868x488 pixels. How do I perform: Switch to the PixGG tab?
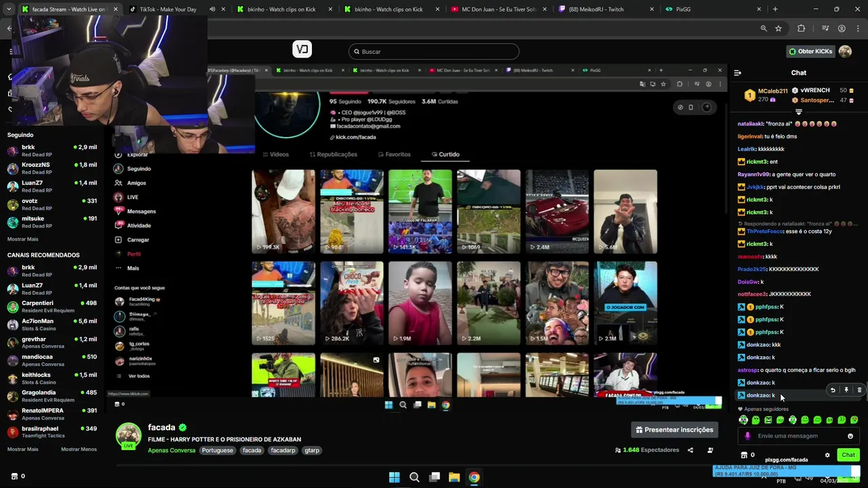712,9
